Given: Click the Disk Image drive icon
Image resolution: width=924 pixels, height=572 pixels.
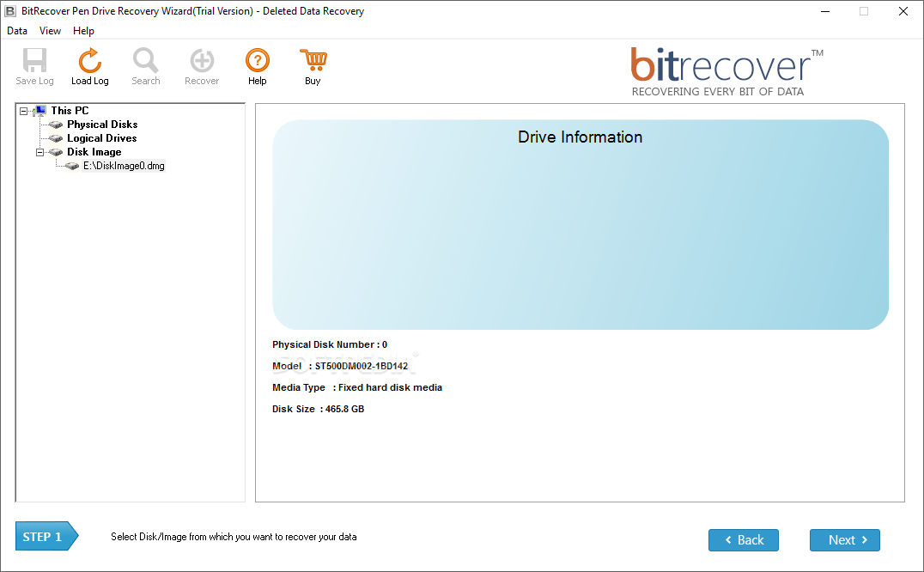Looking at the screenshot, I should tap(56, 152).
